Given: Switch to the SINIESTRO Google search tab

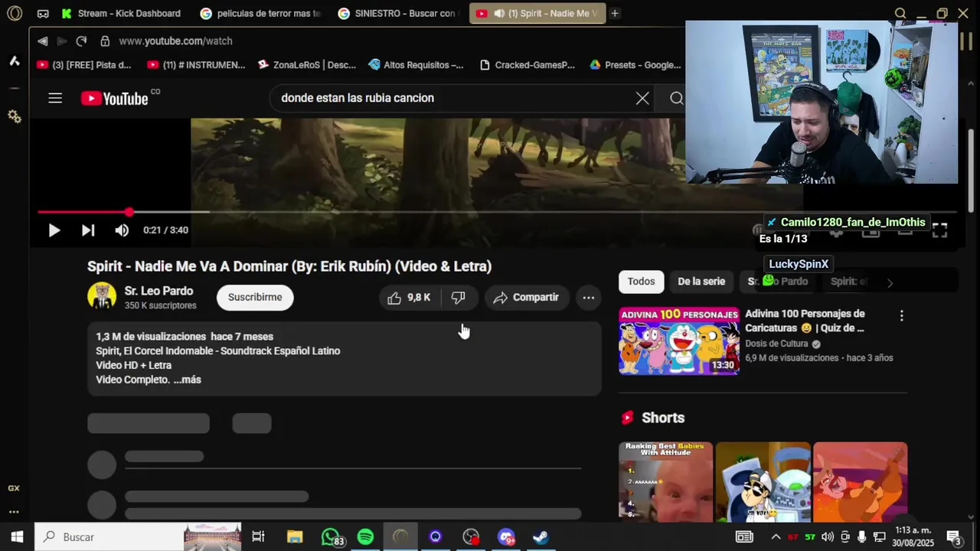Looking at the screenshot, I should click(x=398, y=13).
